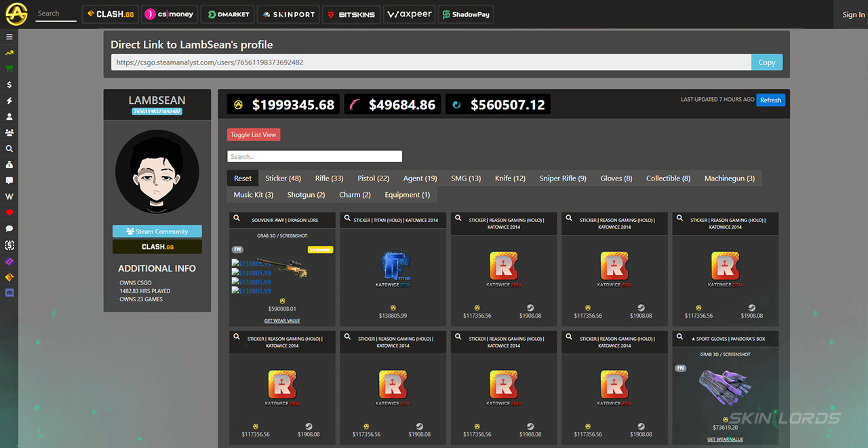This screenshot has height=448, width=868.
Task: Copy the profile direct link
Action: click(767, 62)
